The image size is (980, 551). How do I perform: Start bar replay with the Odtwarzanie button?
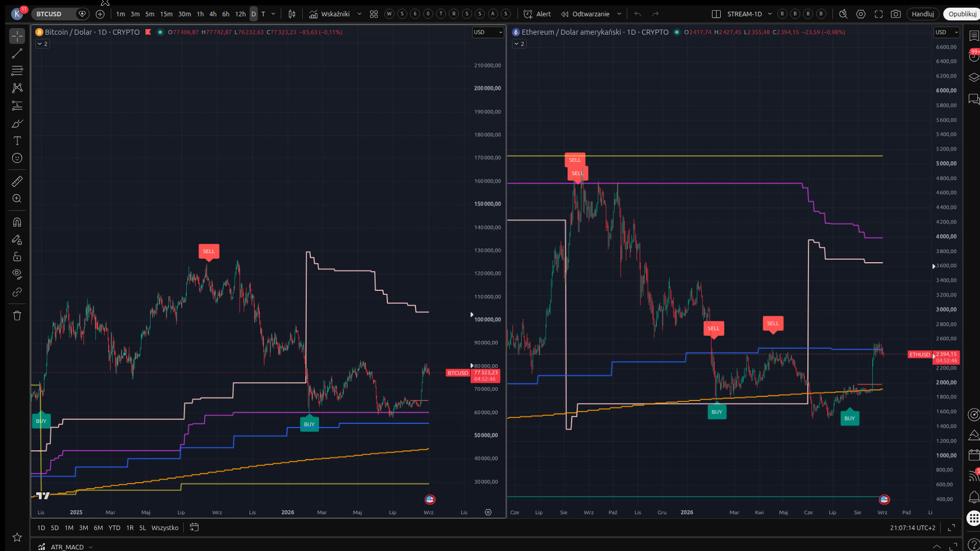pyautogui.click(x=585, y=14)
